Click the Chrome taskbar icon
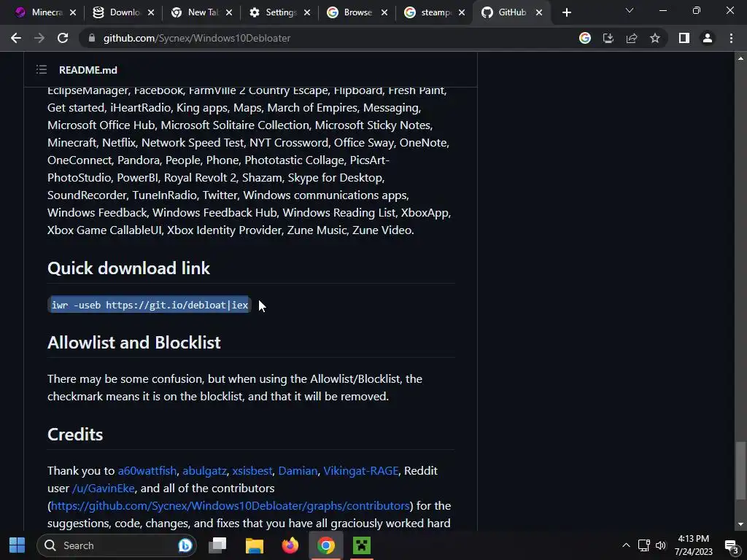Screen dimensions: 747x560 (x=326, y=545)
